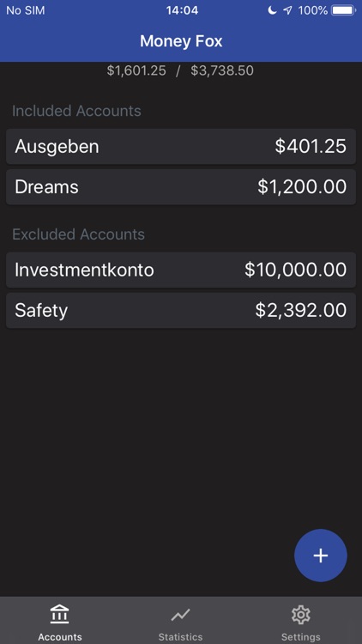Select the Settings tab label

301,637
